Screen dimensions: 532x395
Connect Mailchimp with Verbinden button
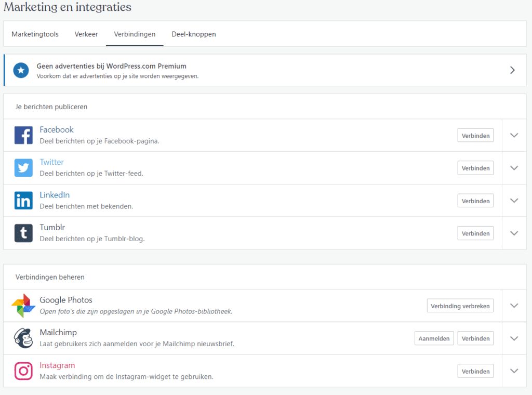(475, 338)
